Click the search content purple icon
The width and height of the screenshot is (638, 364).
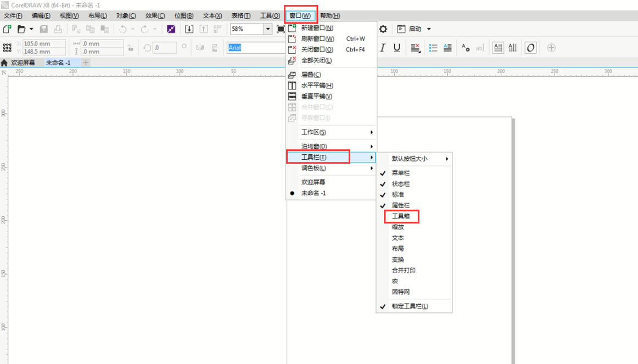pos(171,29)
